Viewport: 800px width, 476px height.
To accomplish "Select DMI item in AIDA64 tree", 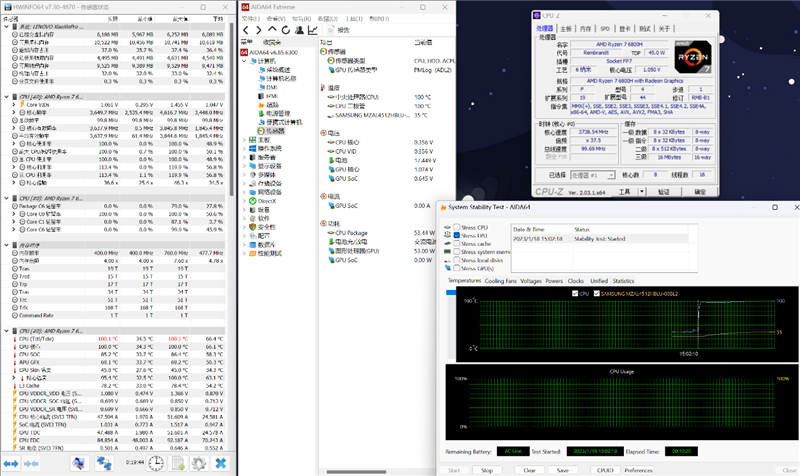I will pos(271,87).
